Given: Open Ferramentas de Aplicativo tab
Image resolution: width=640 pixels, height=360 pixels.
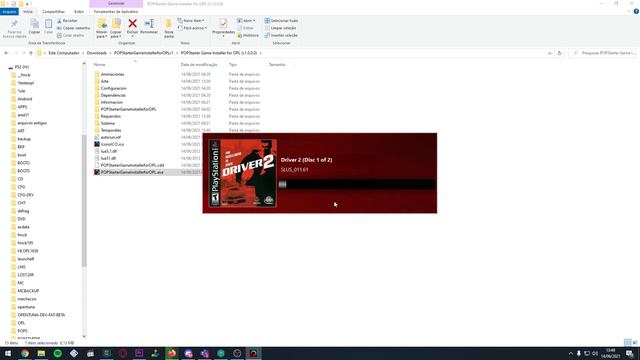Looking at the screenshot, I should click(x=116, y=11).
